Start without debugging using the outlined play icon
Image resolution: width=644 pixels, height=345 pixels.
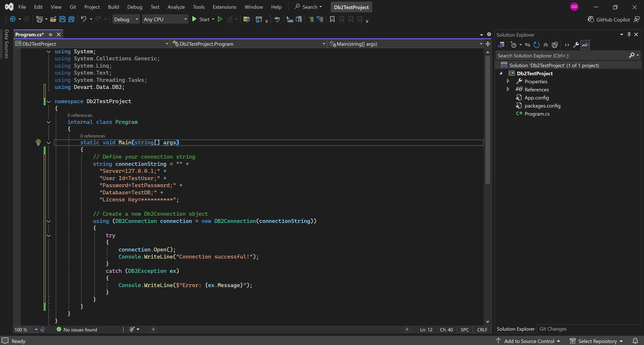220,19
